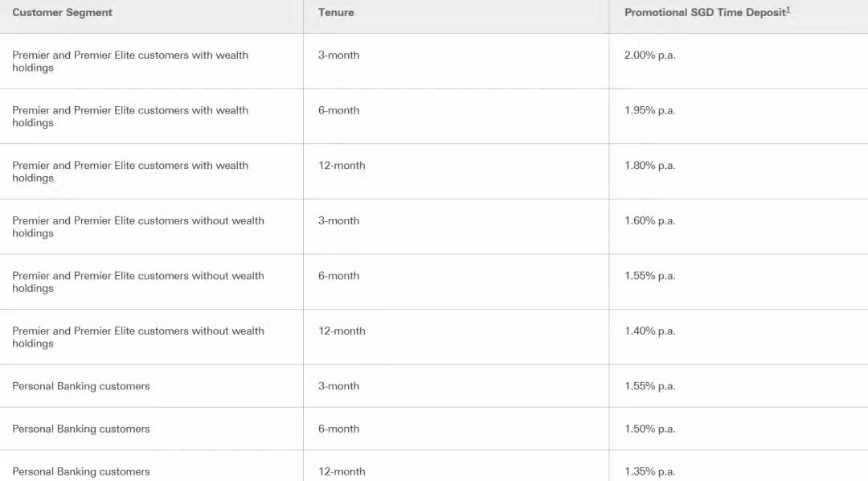Select the 1.40% p.a. rate cell
The width and height of the screenshot is (868, 481).
pyautogui.click(x=650, y=331)
